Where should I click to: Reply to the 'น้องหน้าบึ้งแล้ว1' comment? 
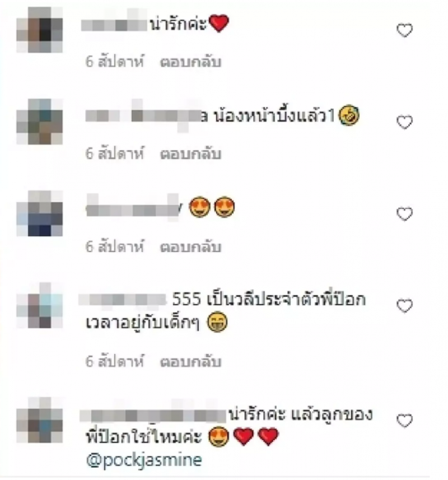click(x=190, y=153)
